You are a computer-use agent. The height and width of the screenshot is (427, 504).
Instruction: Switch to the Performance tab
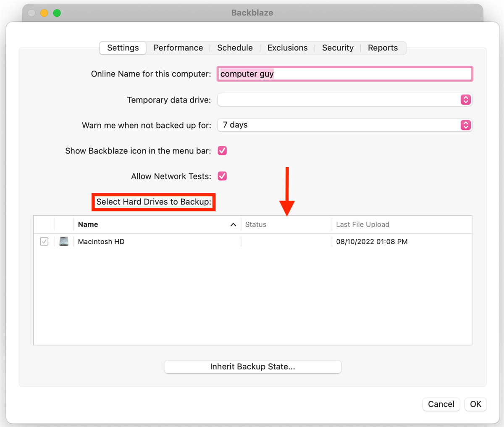[x=178, y=48]
